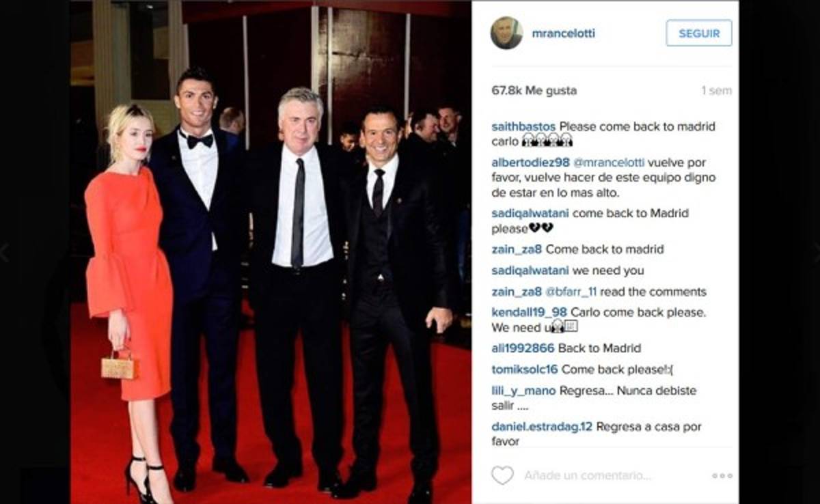The height and width of the screenshot is (504, 820).
Task: Open the @bfarr_11 mention link
Action: (571, 292)
